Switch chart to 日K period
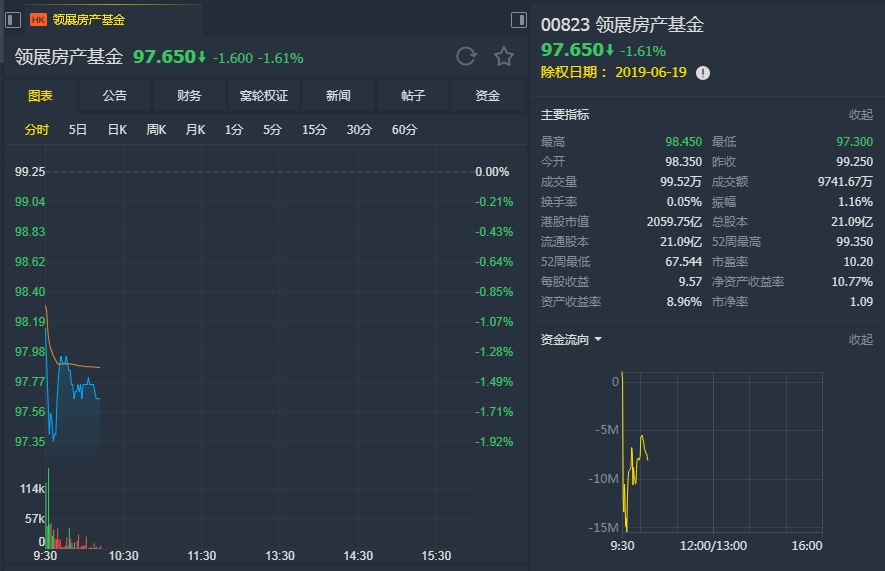The height and width of the screenshot is (571, 885). coord(117,130)
